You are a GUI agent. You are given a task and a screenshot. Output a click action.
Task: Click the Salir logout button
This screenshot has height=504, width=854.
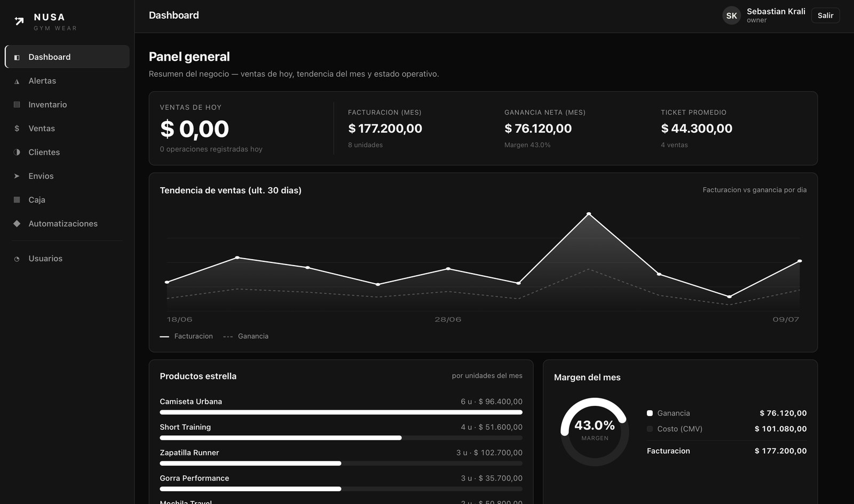click(x=825, y=15)
